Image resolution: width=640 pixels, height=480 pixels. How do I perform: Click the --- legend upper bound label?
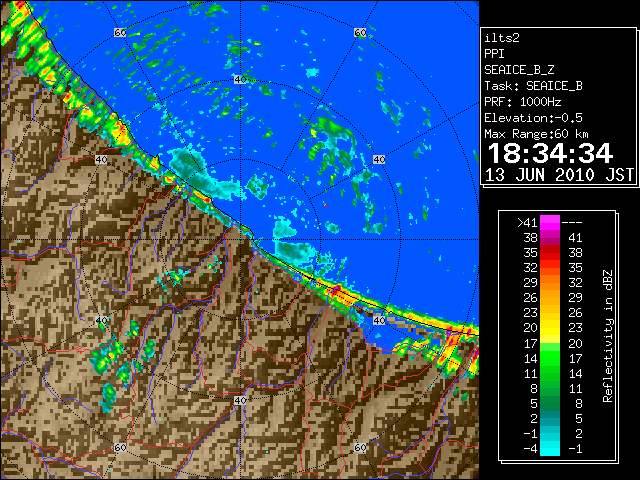(572, 223)
